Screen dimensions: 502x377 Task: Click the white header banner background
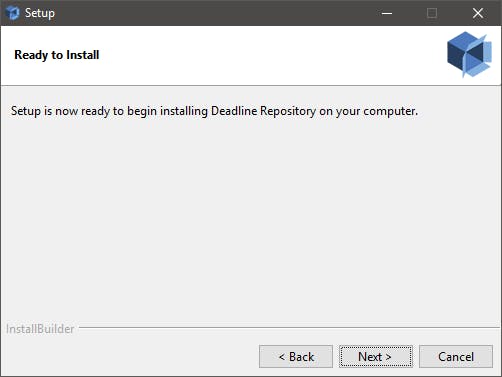coord(267,55)
